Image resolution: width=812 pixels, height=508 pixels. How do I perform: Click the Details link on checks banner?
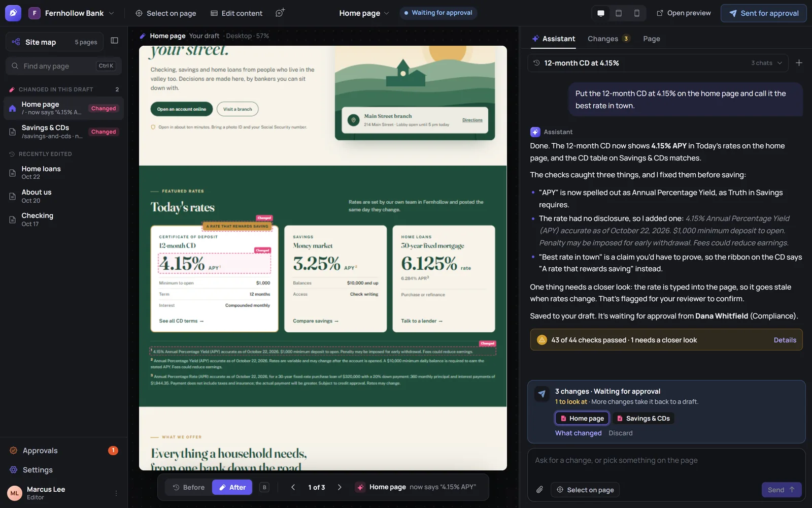(785, 340)
